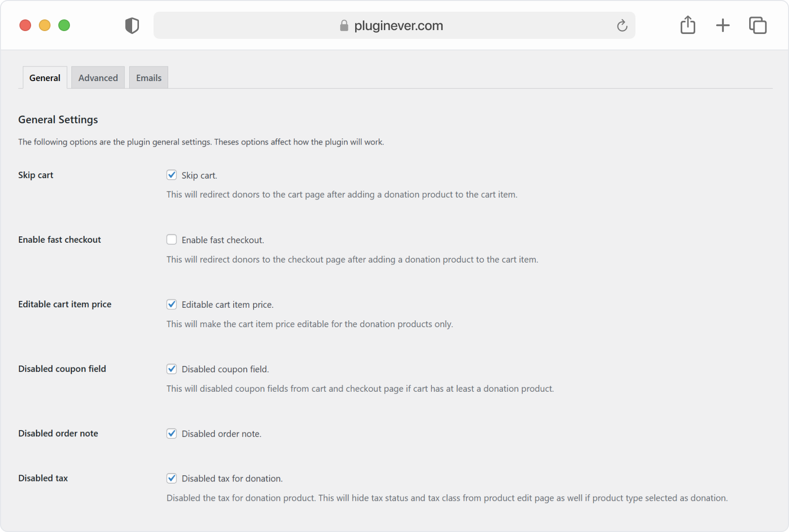Enable the fast checkout checkbox
The height and width of the screenshot is (532, 789).
pos(172,239)
